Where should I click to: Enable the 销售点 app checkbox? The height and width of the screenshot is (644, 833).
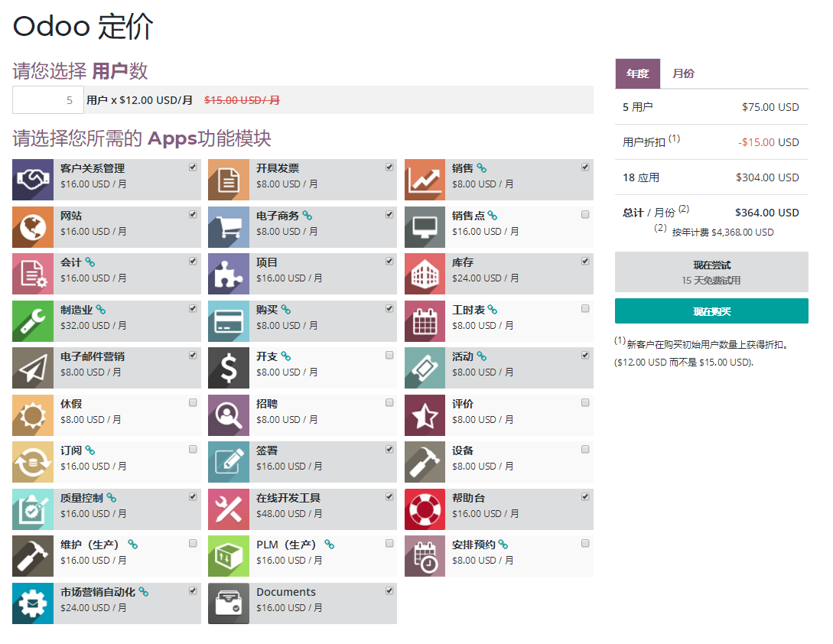click(x=585, y=215)
